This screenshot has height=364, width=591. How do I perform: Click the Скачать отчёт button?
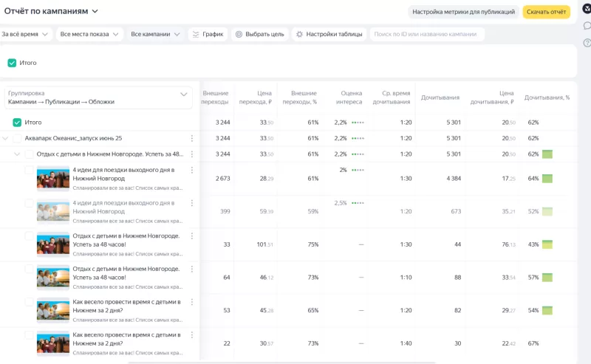546,12
